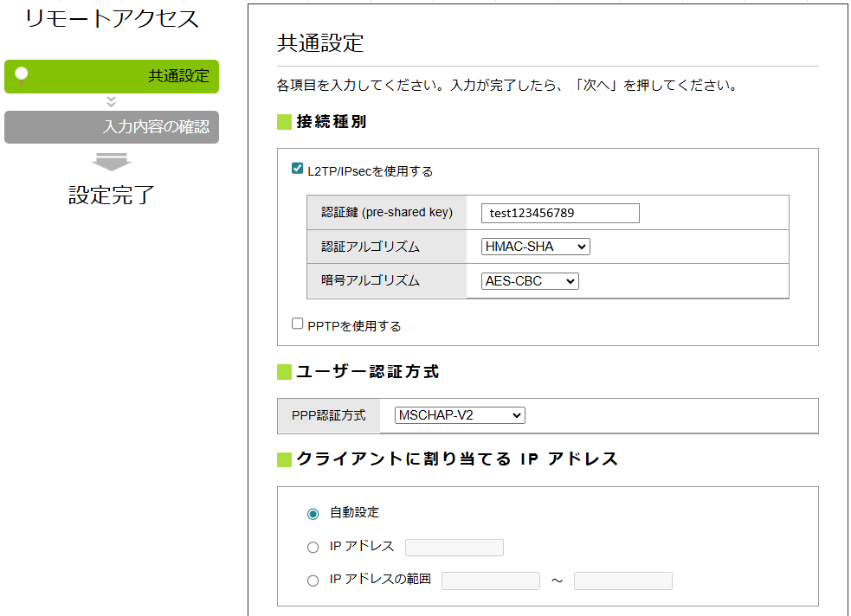Choose the single IP アドレス radio option
The height and width of the screenshot is (616, 851).
pos(313,548)
